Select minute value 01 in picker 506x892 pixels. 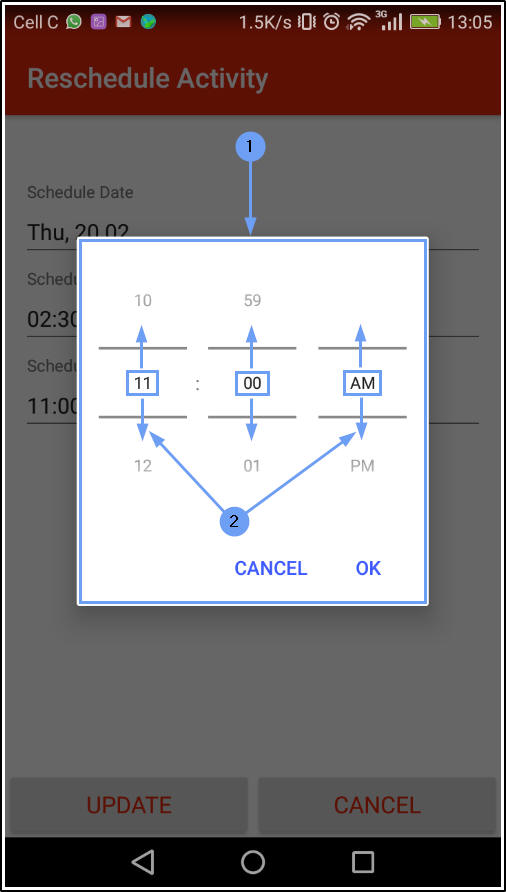pos(252,466)
